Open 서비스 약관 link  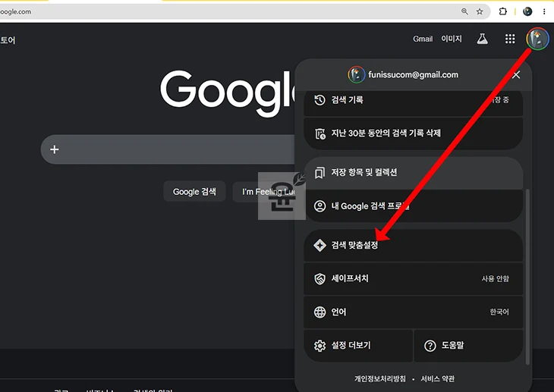(x=437, y=379)
